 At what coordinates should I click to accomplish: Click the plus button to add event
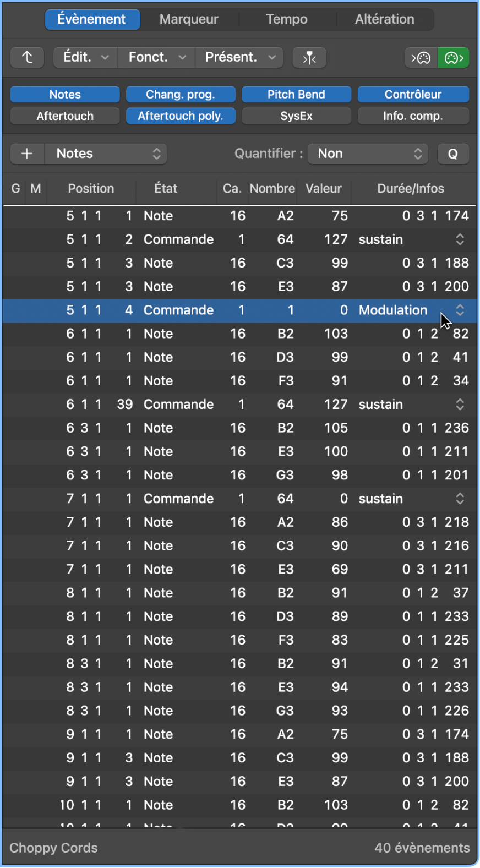[27, 154]
